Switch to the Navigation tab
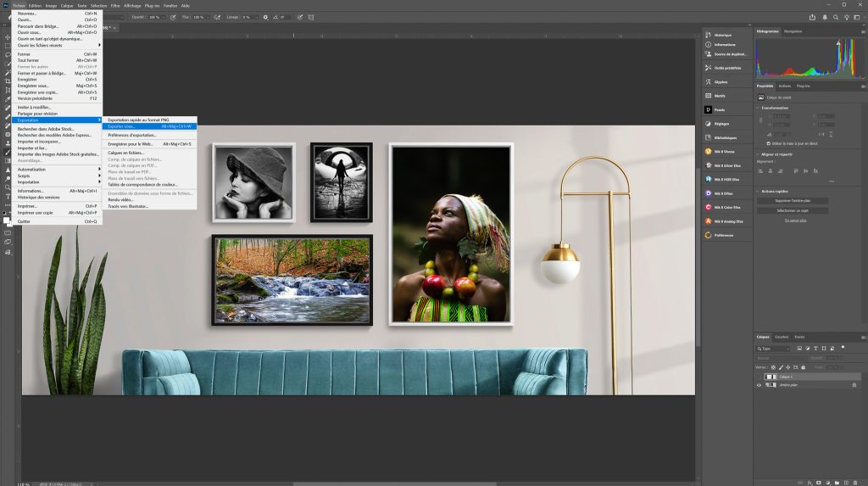Screen dimensions: 868x486 point(793,31)
